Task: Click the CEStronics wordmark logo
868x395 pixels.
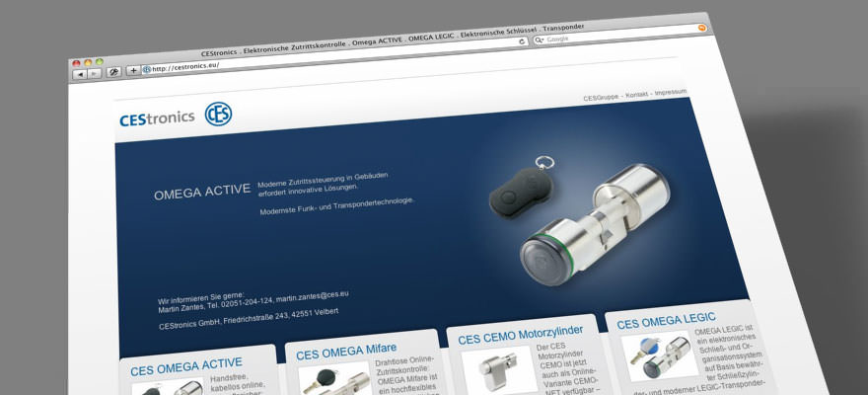Action: (156, 118)
